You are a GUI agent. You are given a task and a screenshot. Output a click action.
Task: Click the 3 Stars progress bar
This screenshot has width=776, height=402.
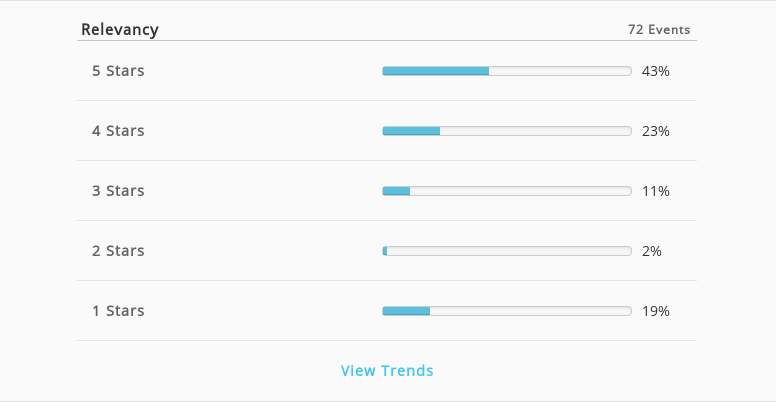(507, 191)
